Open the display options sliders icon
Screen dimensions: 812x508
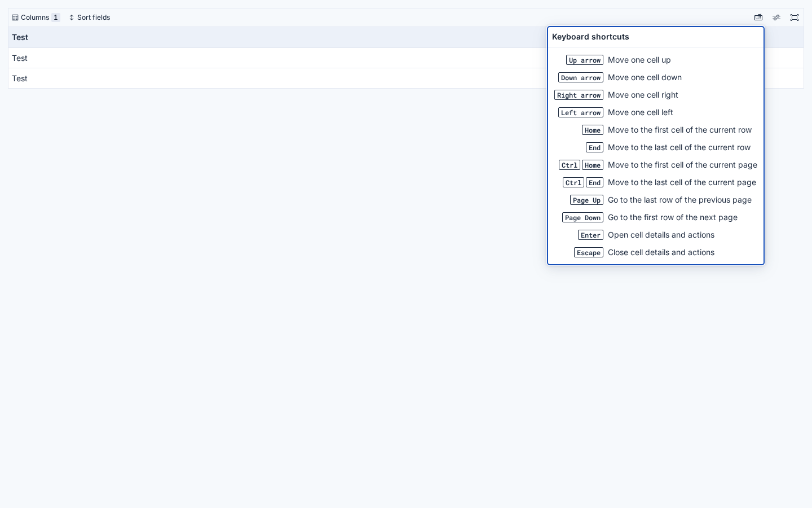click(x=776, y=17)
